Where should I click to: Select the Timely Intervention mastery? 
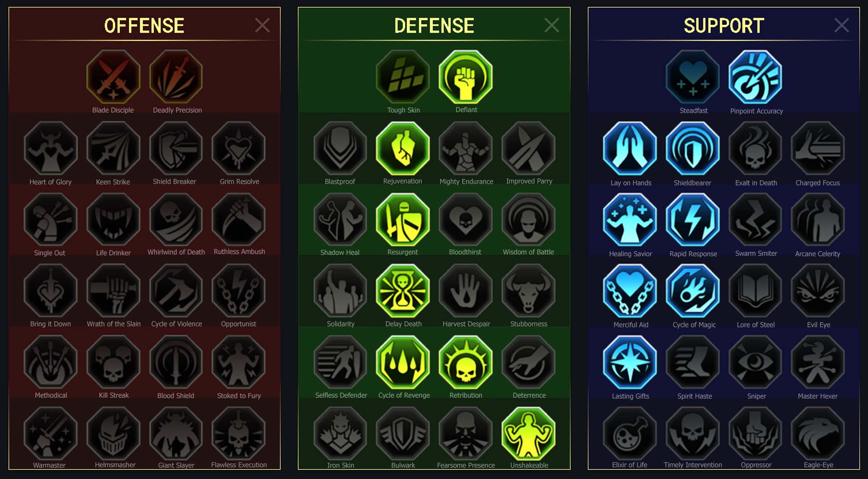(693, 433)
